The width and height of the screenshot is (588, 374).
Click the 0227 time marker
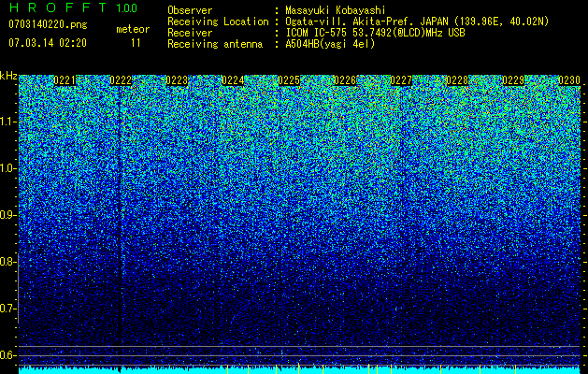(x=401, y=80)
